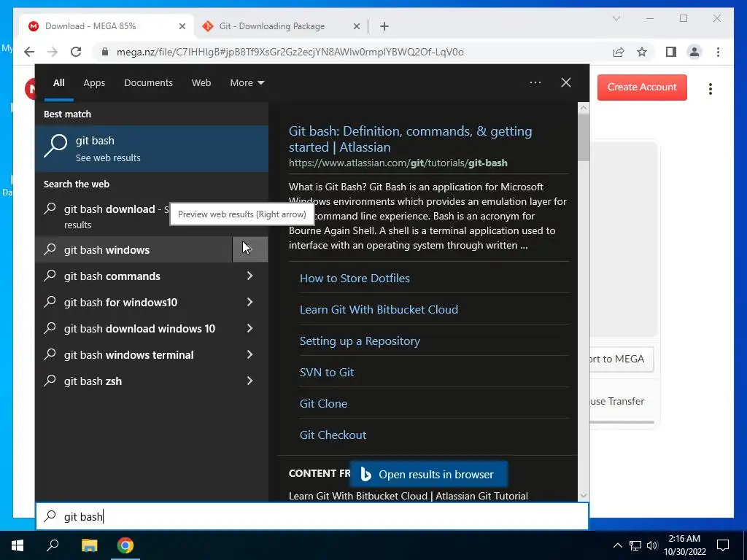Click the search box containing git bash
747x560 pixels.
click(312, 516)
